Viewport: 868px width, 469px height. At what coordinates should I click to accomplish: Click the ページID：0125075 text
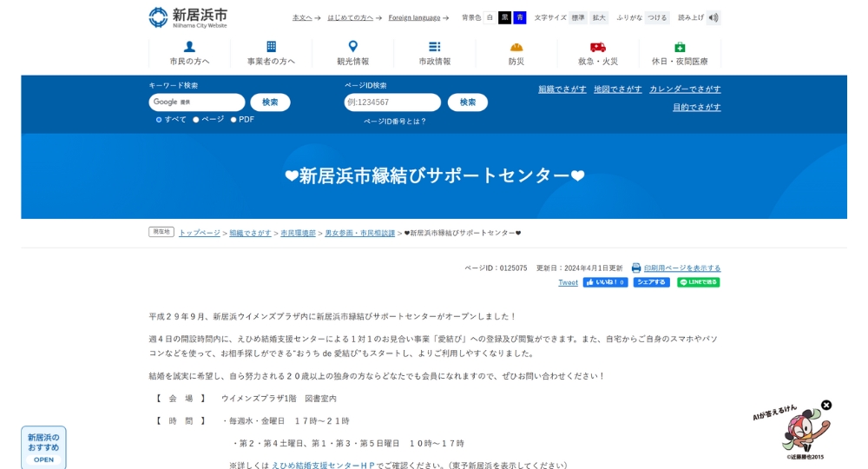click(x=496, y=268)
